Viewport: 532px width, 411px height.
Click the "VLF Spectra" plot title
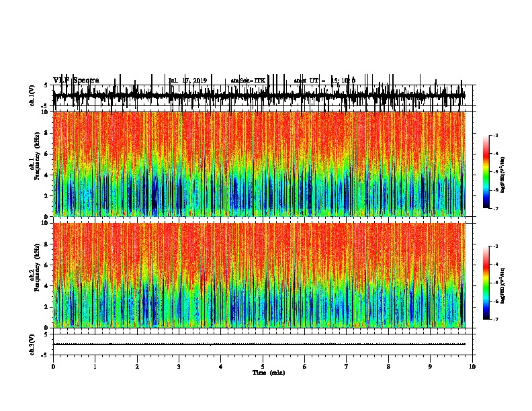76,81
